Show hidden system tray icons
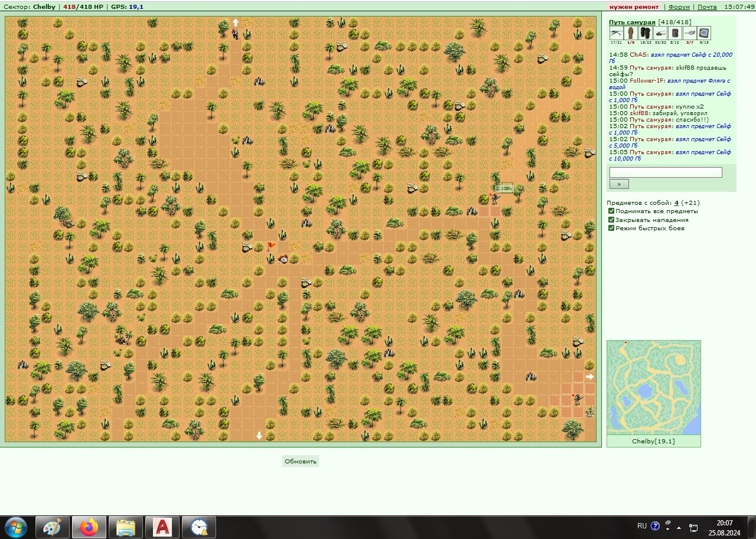The image size is (756, 539). pyautogui.click(x=679, y=527)
